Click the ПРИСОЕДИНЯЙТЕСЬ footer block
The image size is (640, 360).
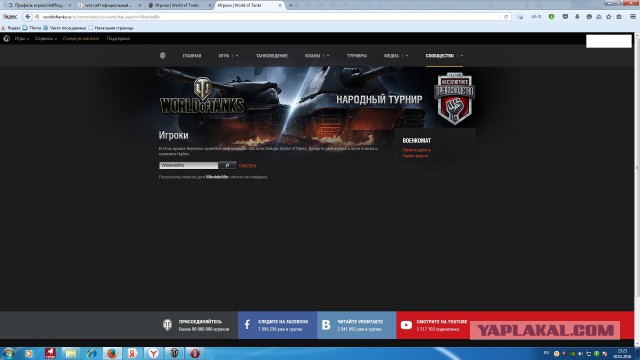[x=198, y=325]
